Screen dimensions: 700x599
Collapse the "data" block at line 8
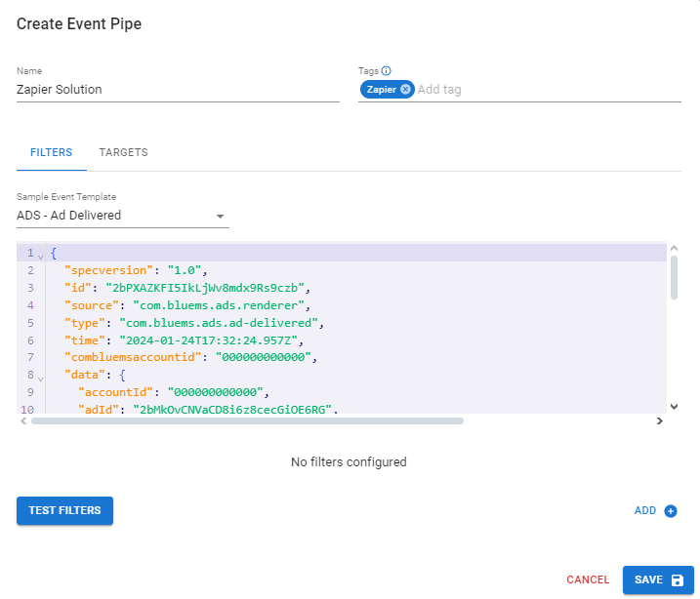click(x=40, y=378)
